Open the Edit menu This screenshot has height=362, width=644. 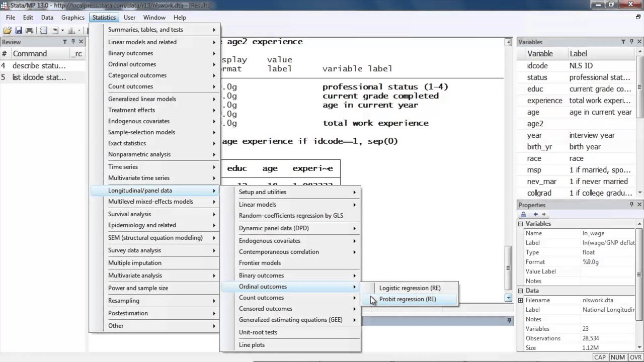tap(28, 18)
